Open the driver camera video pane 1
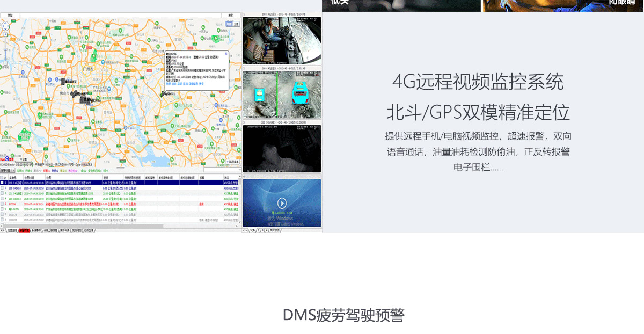The image size is (644, 334). point(282,41)
